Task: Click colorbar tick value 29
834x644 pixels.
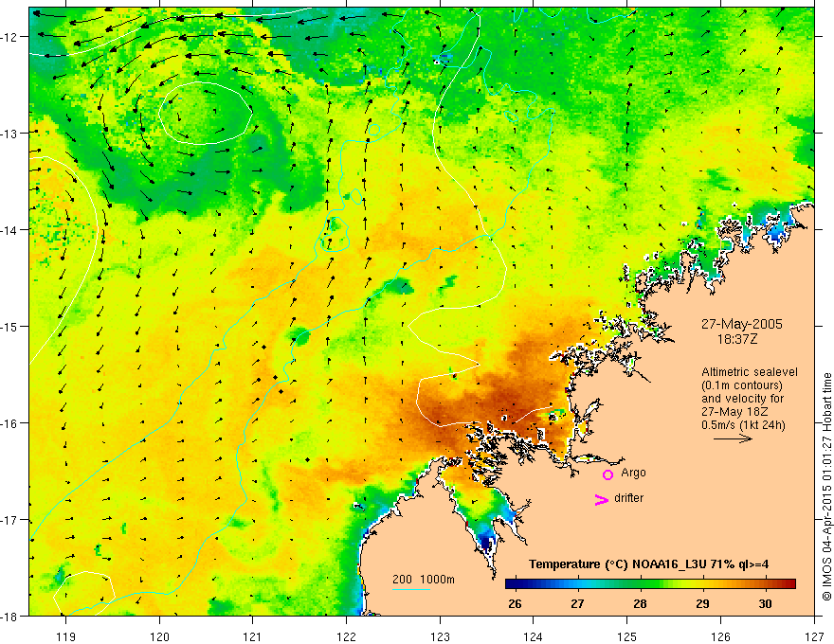Action: point(702,603)
